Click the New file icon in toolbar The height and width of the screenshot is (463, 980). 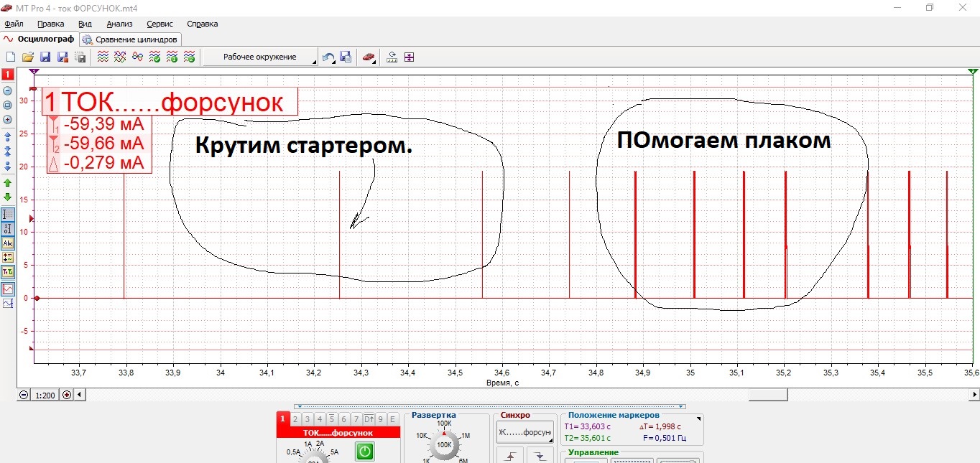pyautogui.click(x=11, y=57)
